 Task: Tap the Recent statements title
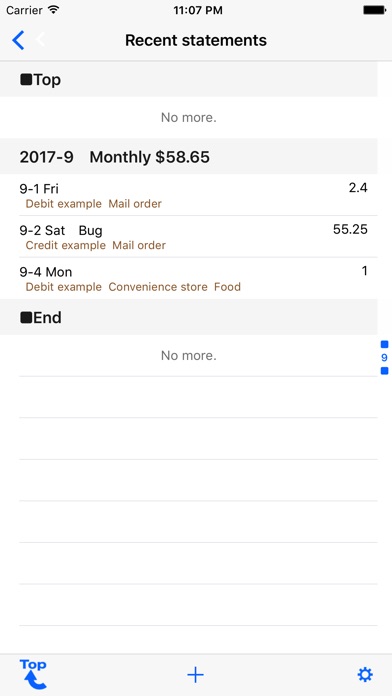[x=196, y=40]
